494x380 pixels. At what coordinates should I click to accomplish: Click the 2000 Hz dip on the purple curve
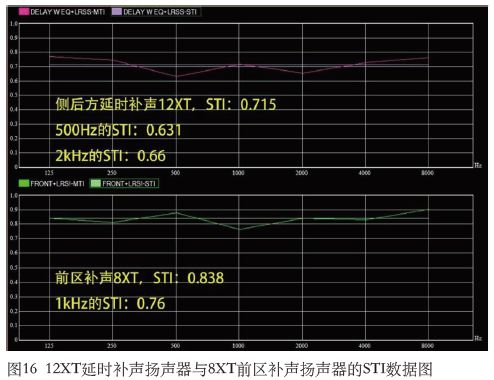[x=302, y=73]
